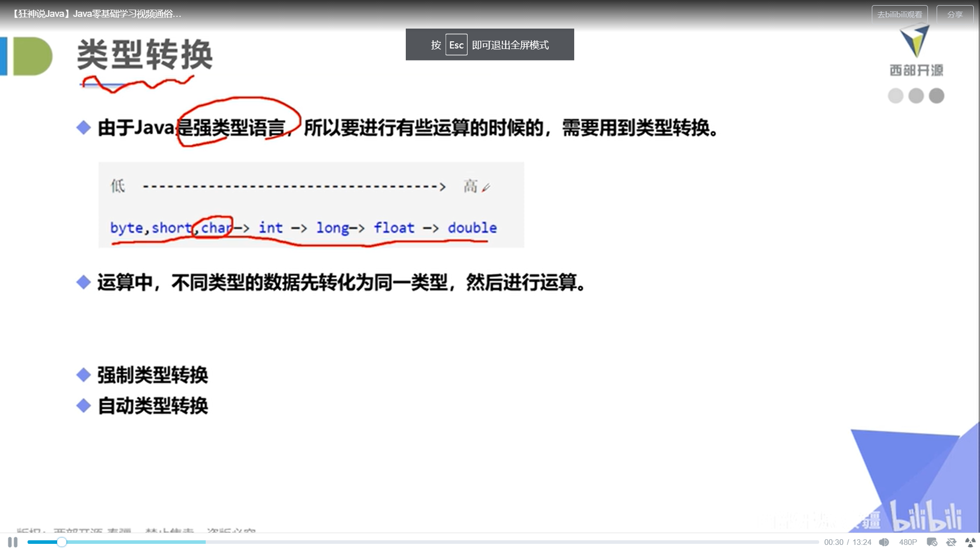Toggle the danmaku comments icon

pos(932,542)
